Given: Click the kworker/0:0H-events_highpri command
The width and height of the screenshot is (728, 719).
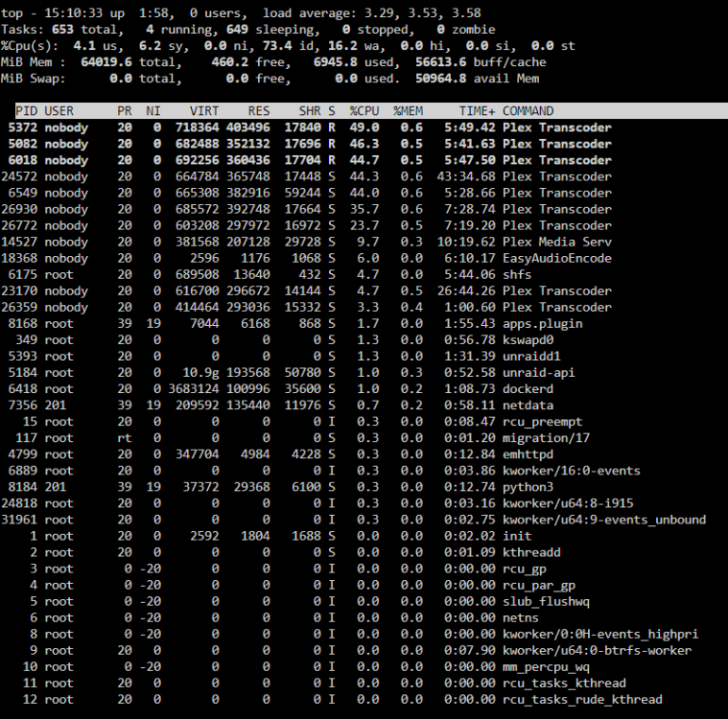Looking at the screenshot, I should (x=600, y=634).
